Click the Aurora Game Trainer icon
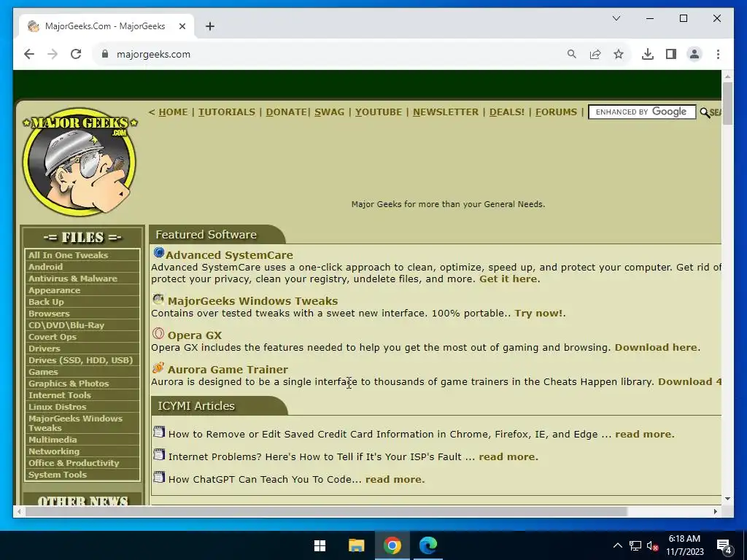 [158, 367]
